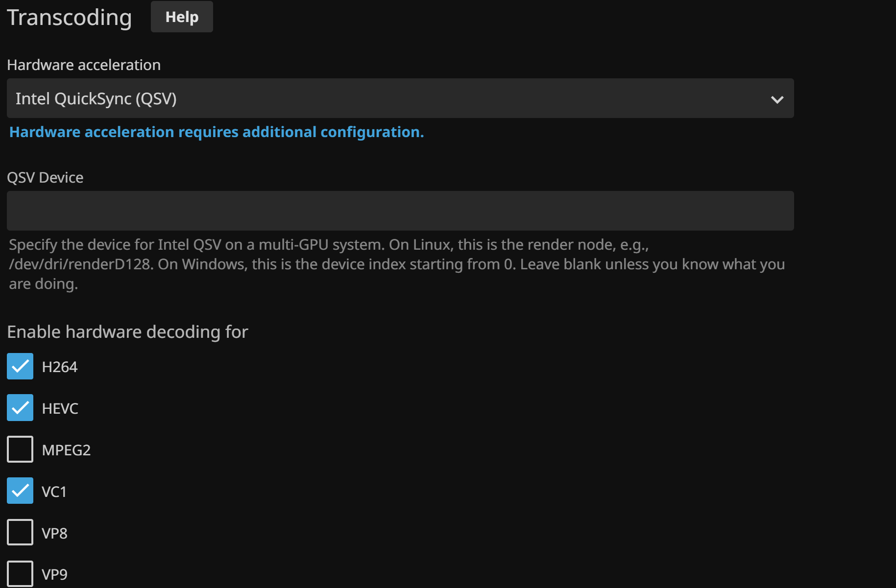896x588 pixels.
Task: Uncheck the H264 hardware decoding checkbox
Action: pyautogui.click(x=20, y=367)
